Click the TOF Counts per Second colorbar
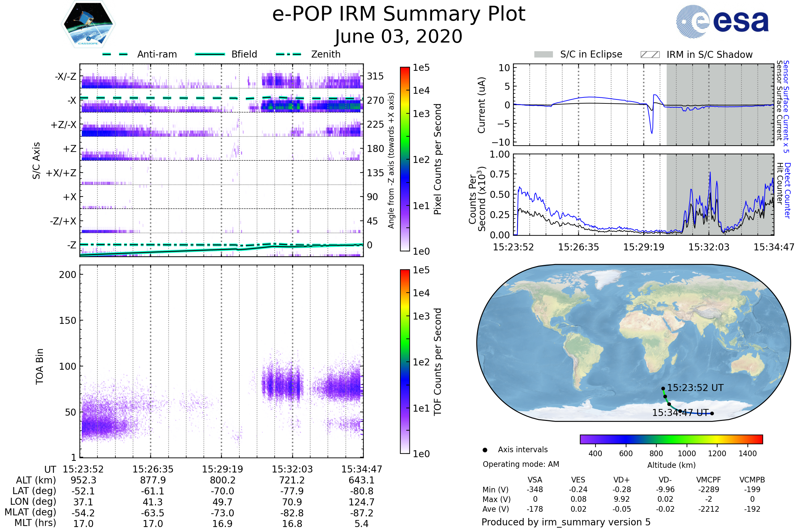Screen dimensions: 798x532 [x=405, y=361]
